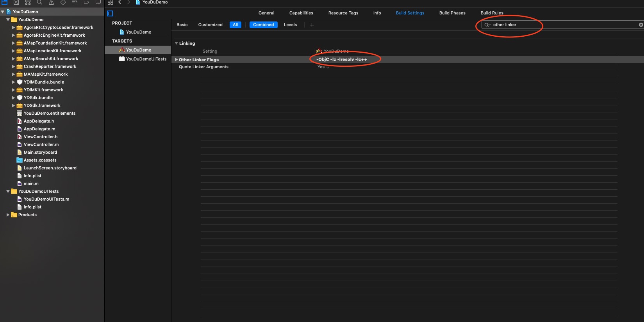Image resolution: width=644 pixels, height=322 pixels.
Task: Add a build setting with plus button
Action: (x=312, y=25)
